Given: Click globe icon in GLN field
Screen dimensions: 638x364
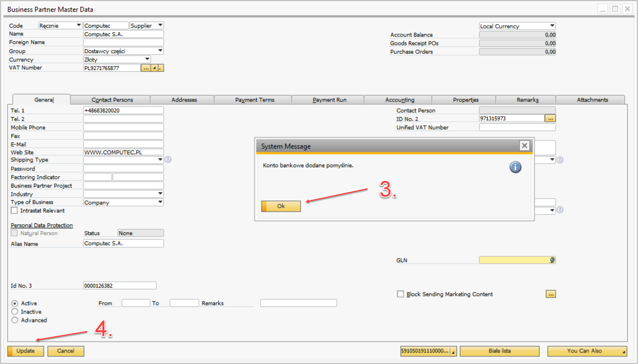Looking at the screenshot, I should [x=552, y=260].
